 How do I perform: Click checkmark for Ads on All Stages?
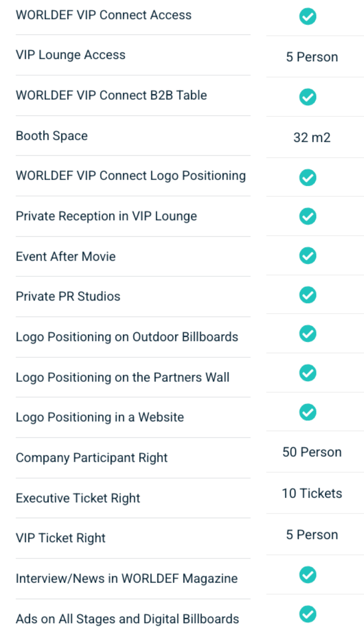click(308, 614)
